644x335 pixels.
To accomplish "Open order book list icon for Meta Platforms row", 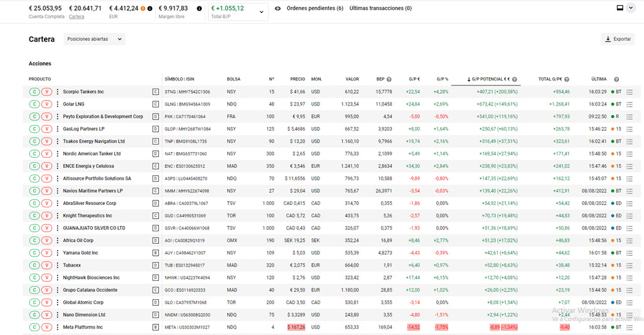I will [x=630, y=327].
